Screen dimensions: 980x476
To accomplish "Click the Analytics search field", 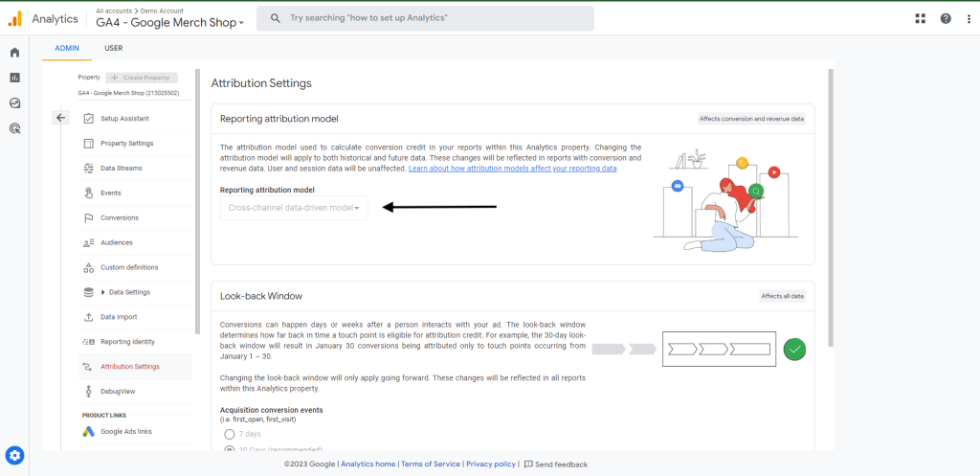I will [425, 18].
